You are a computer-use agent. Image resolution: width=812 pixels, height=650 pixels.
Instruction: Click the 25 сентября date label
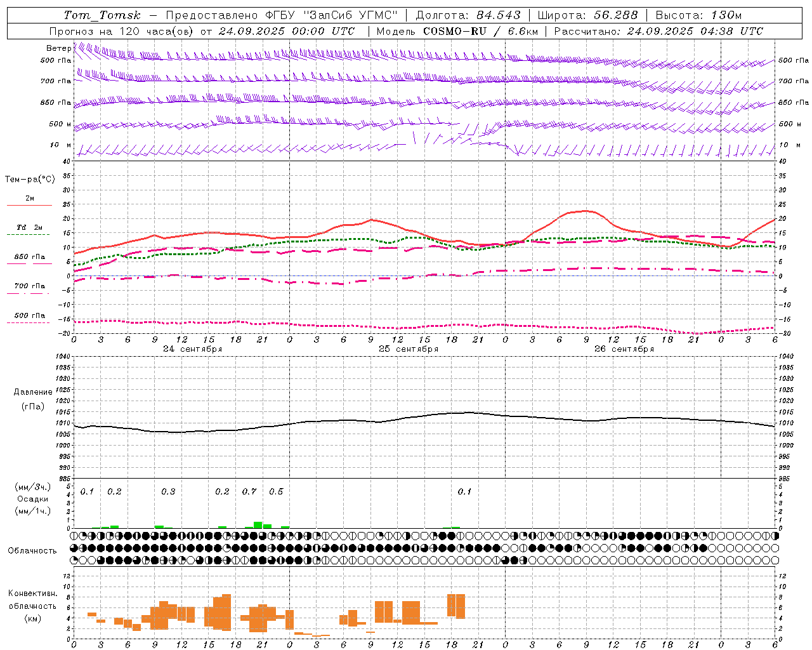pos(408,349)
